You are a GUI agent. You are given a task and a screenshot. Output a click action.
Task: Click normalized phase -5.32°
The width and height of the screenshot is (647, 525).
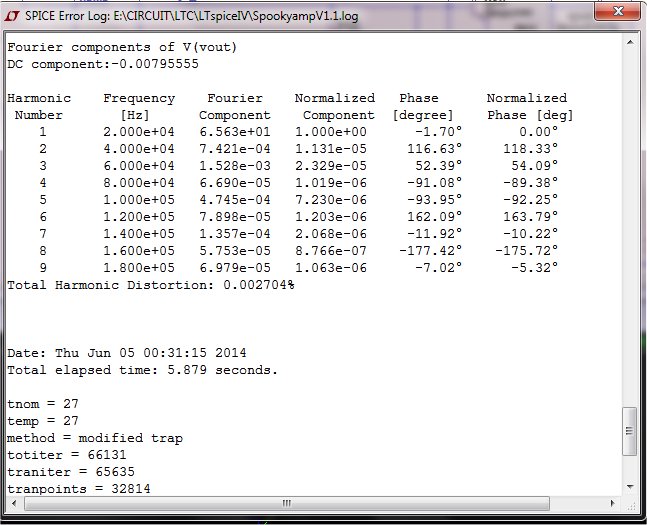pyautogui.click(x=534, y=268)
